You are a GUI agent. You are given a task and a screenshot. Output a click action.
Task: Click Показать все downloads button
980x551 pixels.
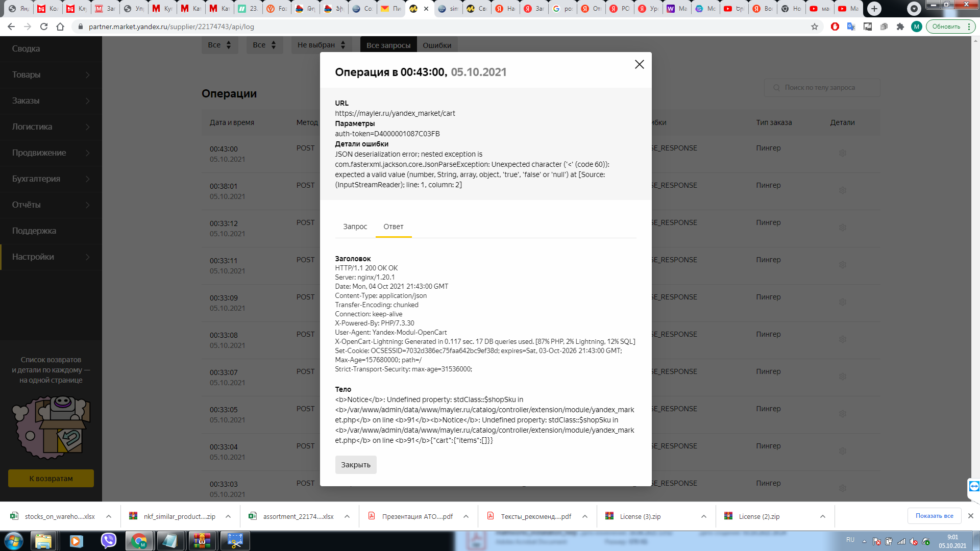pyautogui.click(x=934, y=516)
